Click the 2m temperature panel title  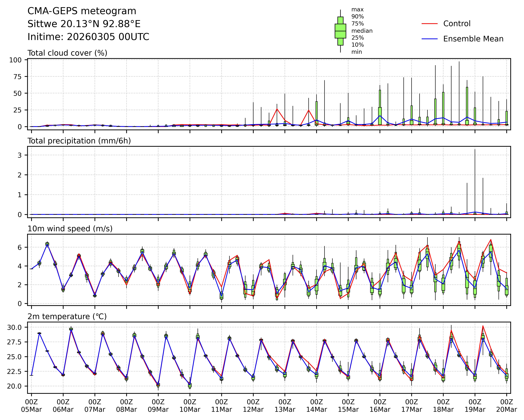pyautogui.click(x=67, y=317)
